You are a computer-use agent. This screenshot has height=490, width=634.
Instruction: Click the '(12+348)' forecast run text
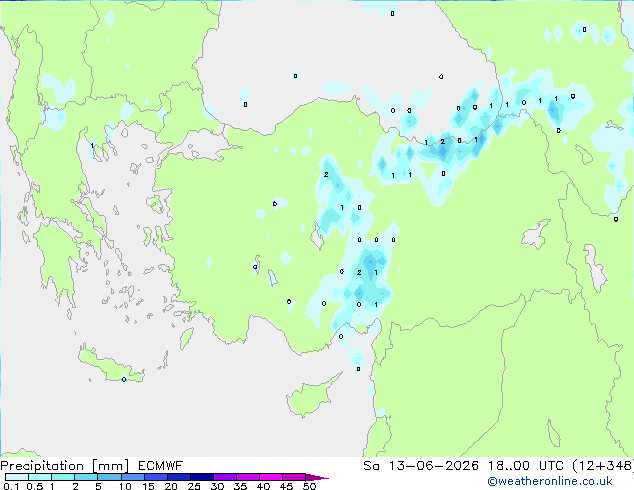point(603,466)
